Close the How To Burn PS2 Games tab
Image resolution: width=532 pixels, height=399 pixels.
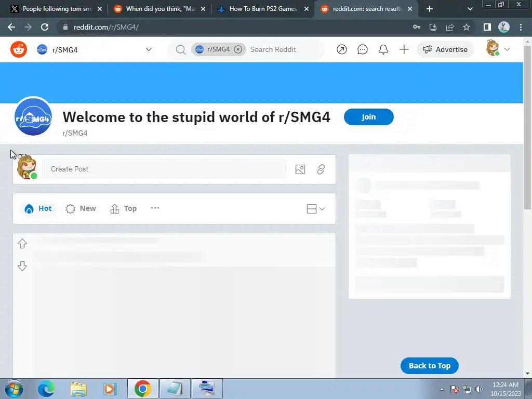[307, 9]
